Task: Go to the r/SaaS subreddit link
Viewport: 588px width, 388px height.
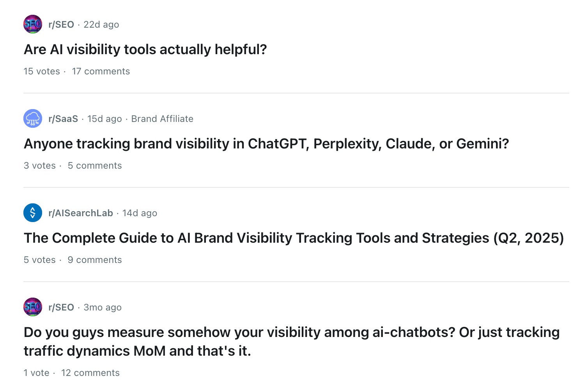Action: coord(63,119)
